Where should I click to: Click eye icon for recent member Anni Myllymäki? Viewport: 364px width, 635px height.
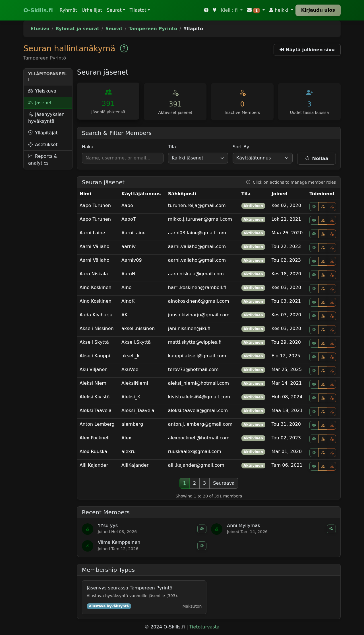[331, 529]
